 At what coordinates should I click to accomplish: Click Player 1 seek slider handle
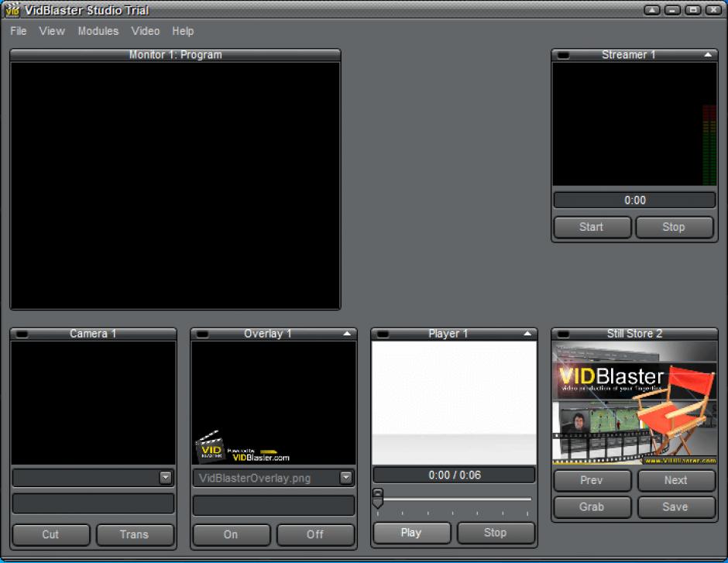(x=378, y=499)
